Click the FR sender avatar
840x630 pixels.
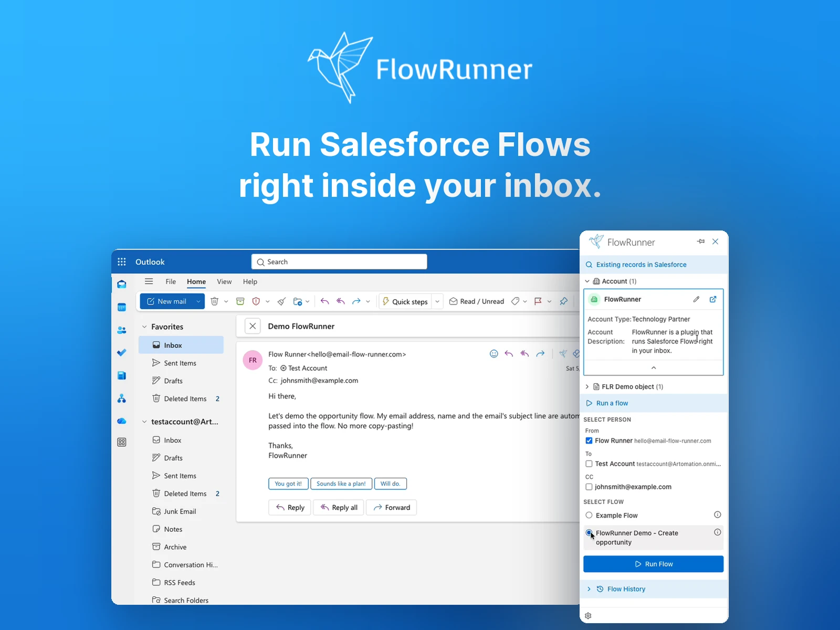click(x=253, y=360)
